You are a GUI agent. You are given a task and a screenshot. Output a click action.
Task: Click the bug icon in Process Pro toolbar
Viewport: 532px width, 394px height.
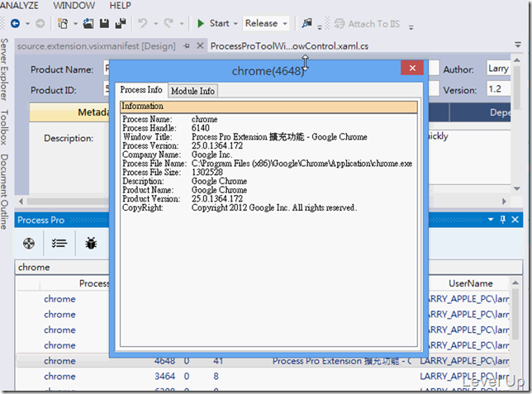pyautogui.click(x=91, y=244)
